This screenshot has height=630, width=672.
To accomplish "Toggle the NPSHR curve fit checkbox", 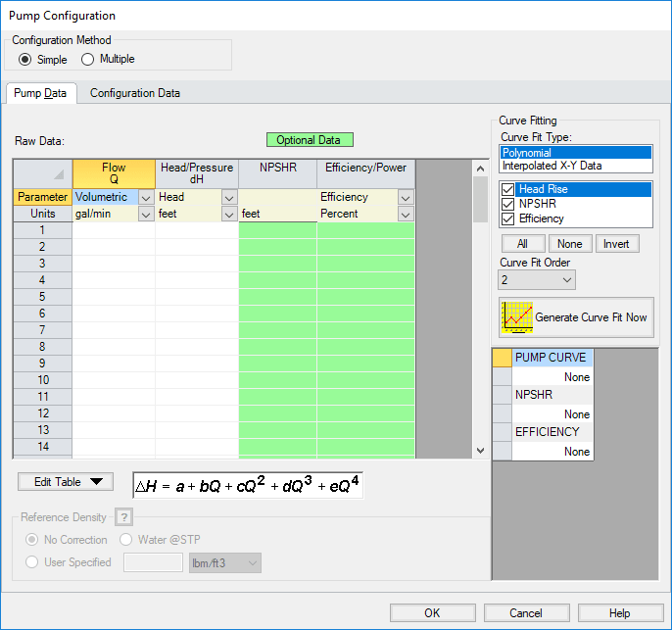I will (x=507, y=204).
